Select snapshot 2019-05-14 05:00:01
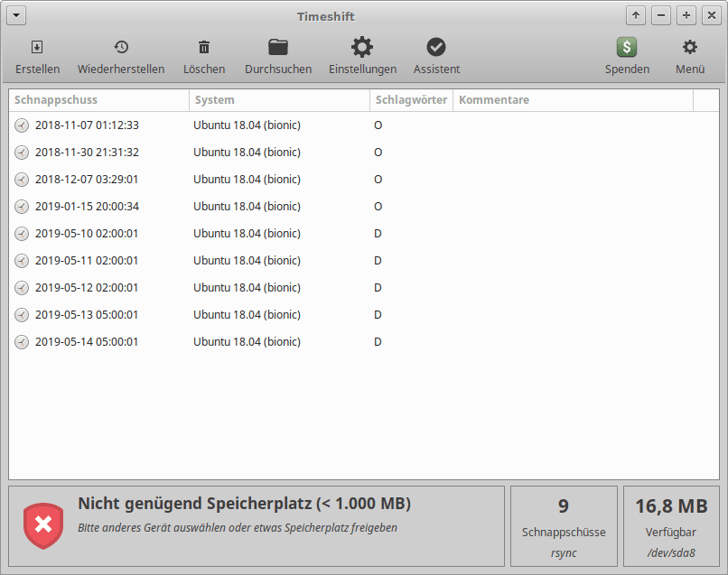The height and width of the screenshot is (575, 728). (364, 341)
